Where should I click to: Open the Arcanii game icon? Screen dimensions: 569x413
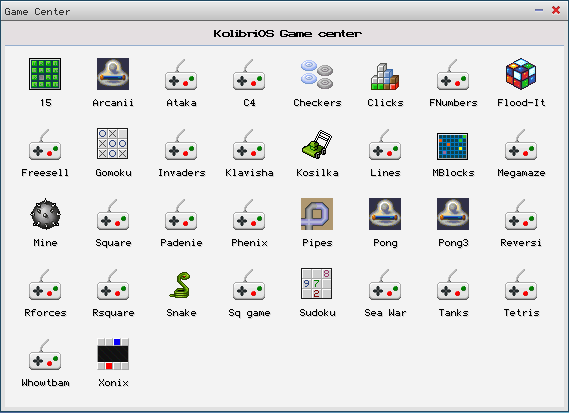click(113, 74)
